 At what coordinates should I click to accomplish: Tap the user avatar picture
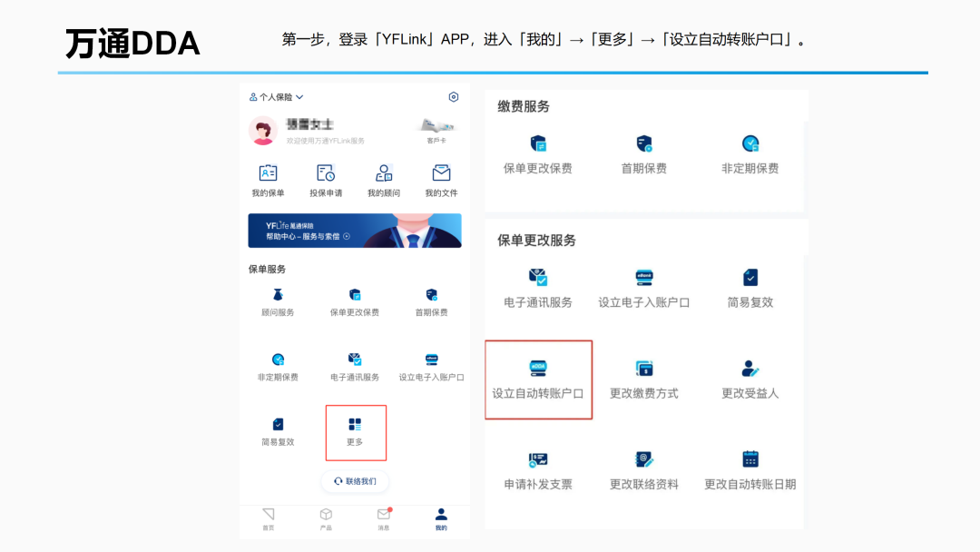click(263, 131)
